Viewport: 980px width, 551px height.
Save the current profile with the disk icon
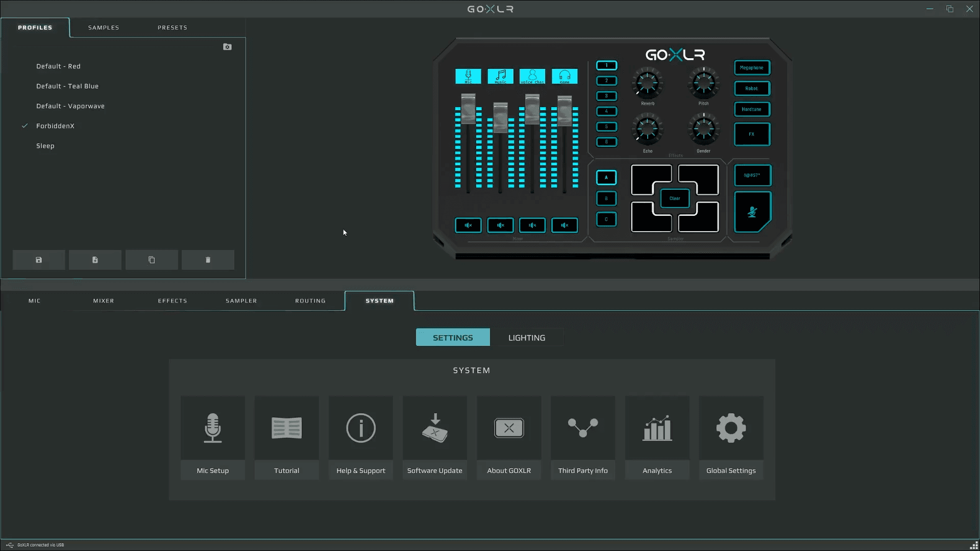click(x=39, y=260)
